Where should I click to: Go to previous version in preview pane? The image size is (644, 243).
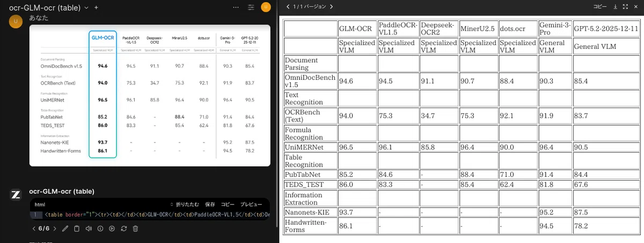click(288, 7)
